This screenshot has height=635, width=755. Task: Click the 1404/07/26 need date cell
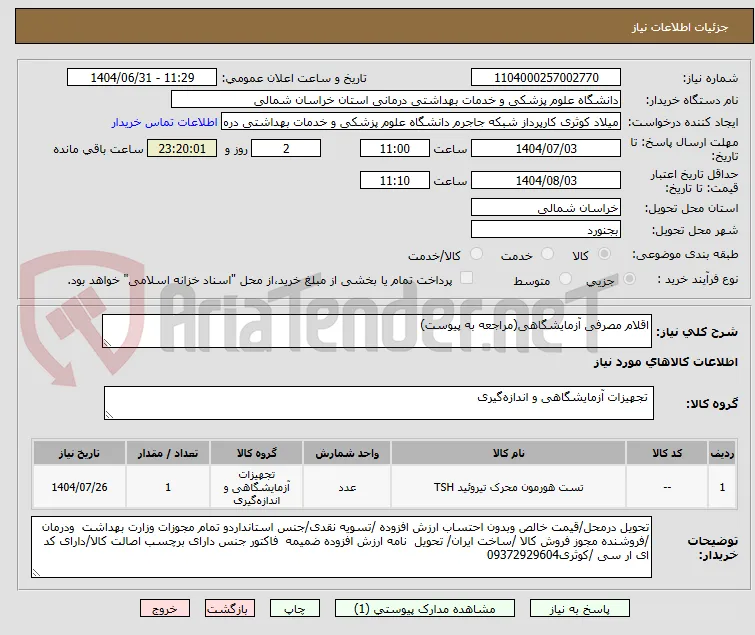(79, 487)
